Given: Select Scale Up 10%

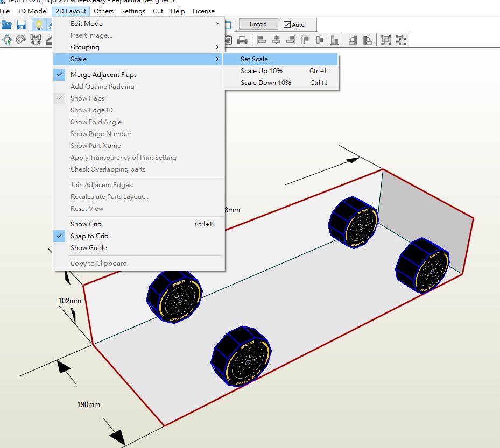Looking at the screenshot, I should [x=262, y=71].
